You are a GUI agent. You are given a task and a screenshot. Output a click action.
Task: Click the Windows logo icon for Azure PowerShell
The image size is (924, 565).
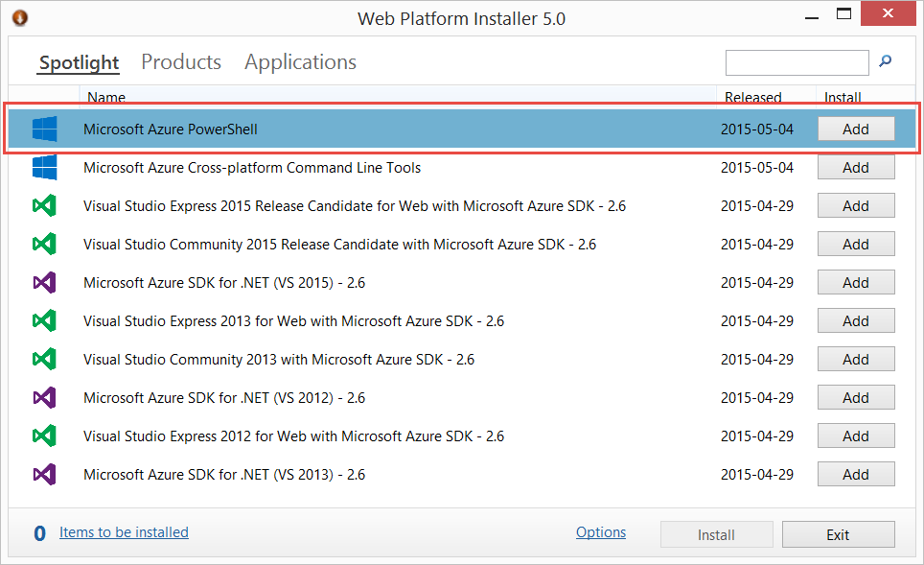click(45, 129)
